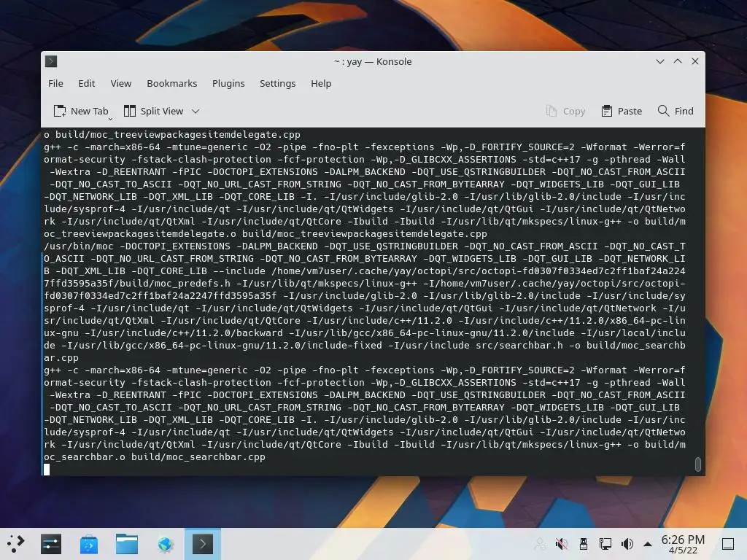Open Dolphin file manager from taskbar
The image size is (747, 560).
(127, 544)
